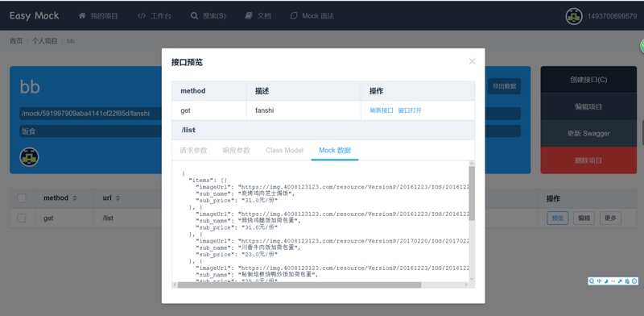
Task: Click the scroll-left arrow of mock data
Action: tap(175, 285)
